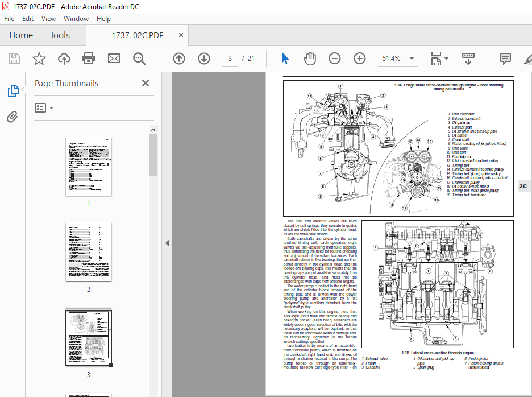Viewport: 532px width, 397px height.
Task: Collapse the navigation pane arrow
Action: (x=167, y=243)
